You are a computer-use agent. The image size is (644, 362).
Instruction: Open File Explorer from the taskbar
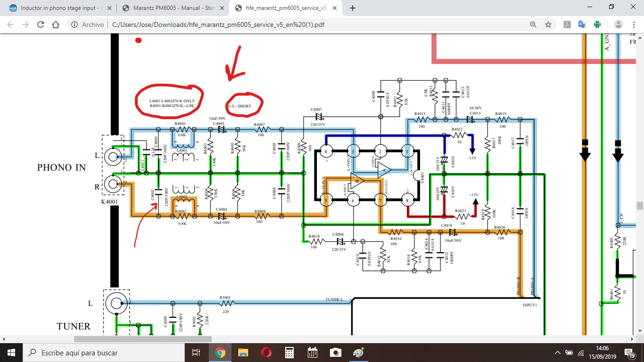[243, 352]
